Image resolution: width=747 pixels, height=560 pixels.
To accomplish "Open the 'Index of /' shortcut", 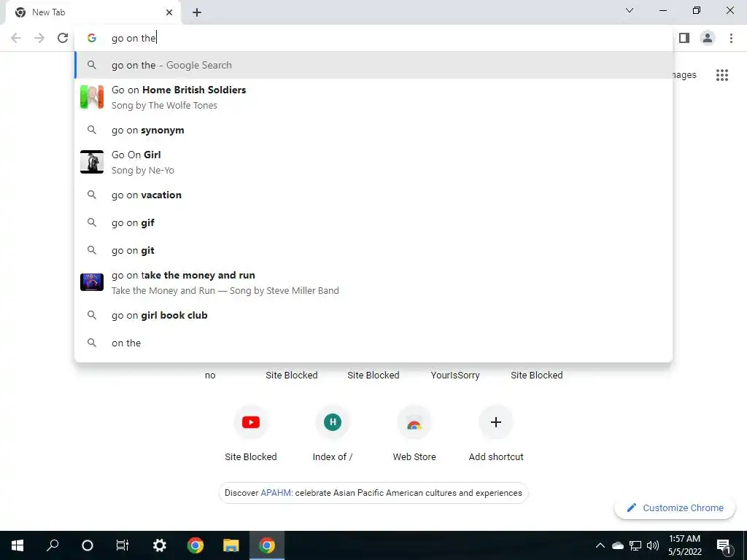I will 332,433.
